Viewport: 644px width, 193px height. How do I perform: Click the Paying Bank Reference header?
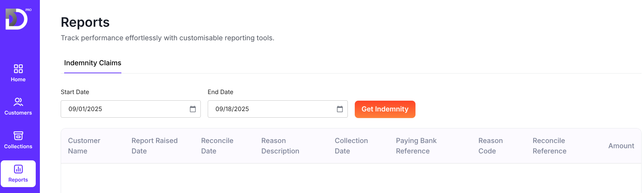(x=416, y=146)
